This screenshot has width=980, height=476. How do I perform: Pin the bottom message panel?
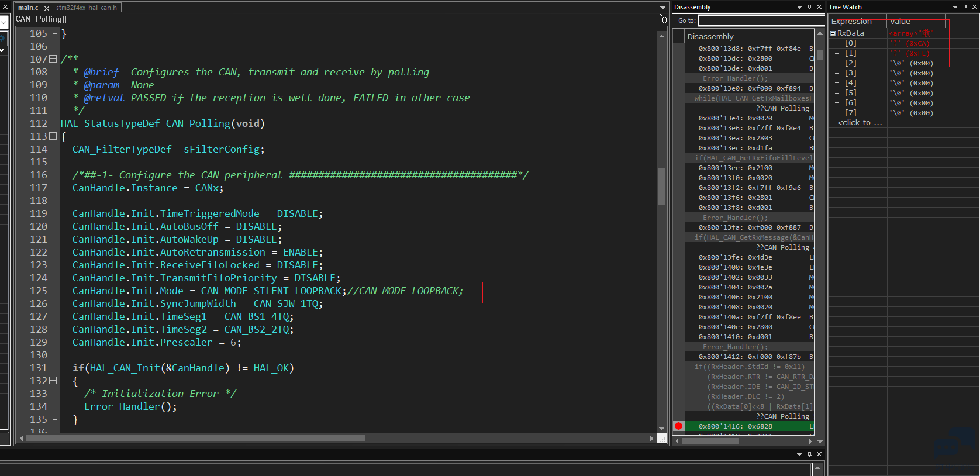pos(809,454)
